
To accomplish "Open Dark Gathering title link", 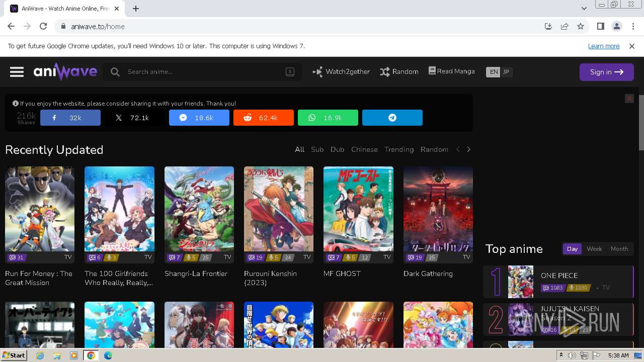I will coord(428,274).
